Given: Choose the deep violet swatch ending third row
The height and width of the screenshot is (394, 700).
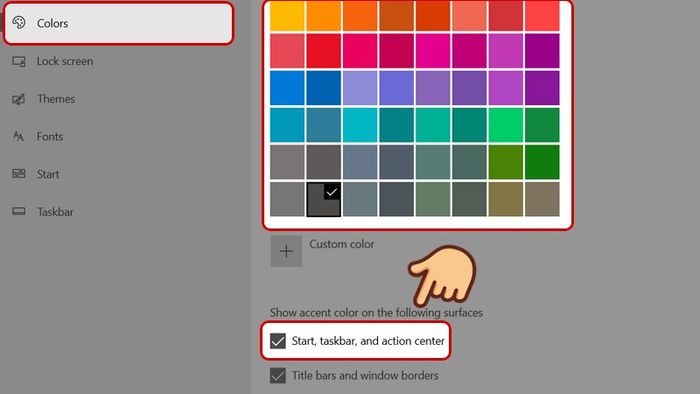Looking at the screenshot, I should coord(542,88).
